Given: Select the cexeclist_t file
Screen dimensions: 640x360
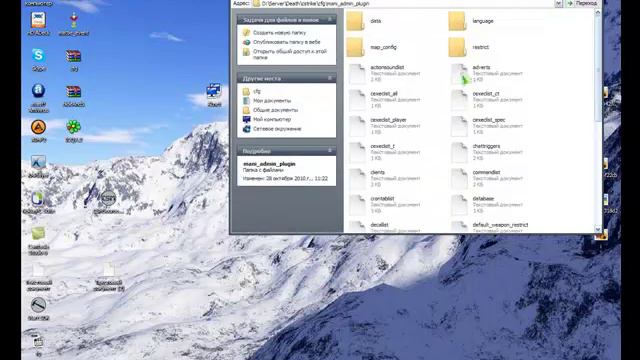Looking at the screenshot, I should 384,152.
